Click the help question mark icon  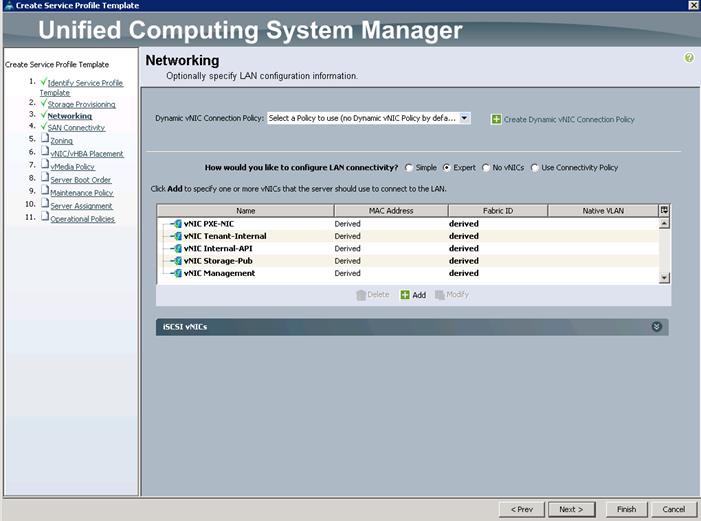pos(689,58)
